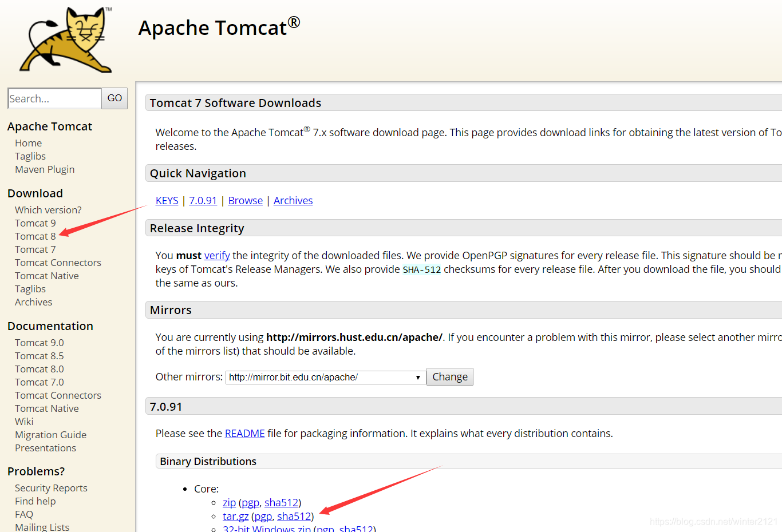Click the 'SHA-512' highlighted text
Viewport: 782px width, 532px height.
coord(422,269)
